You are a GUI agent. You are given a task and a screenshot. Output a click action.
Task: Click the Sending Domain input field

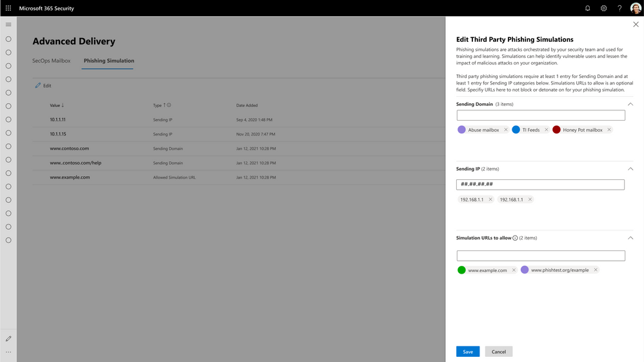(x=541, y=115)
